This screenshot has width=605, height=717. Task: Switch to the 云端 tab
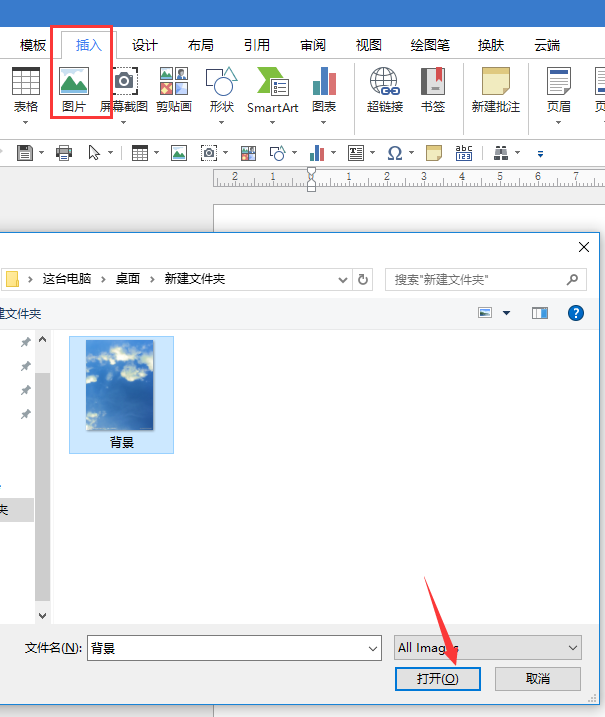547,45
